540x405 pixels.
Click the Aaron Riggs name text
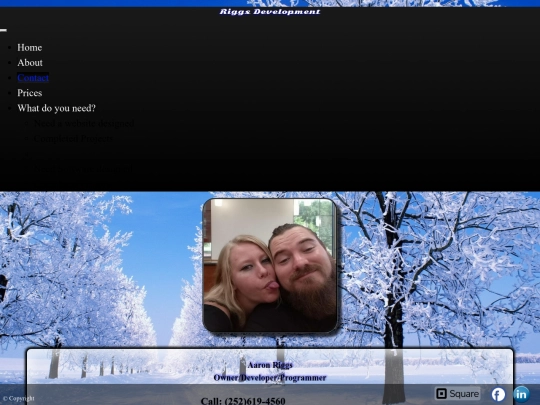click(x=270, y=365)
